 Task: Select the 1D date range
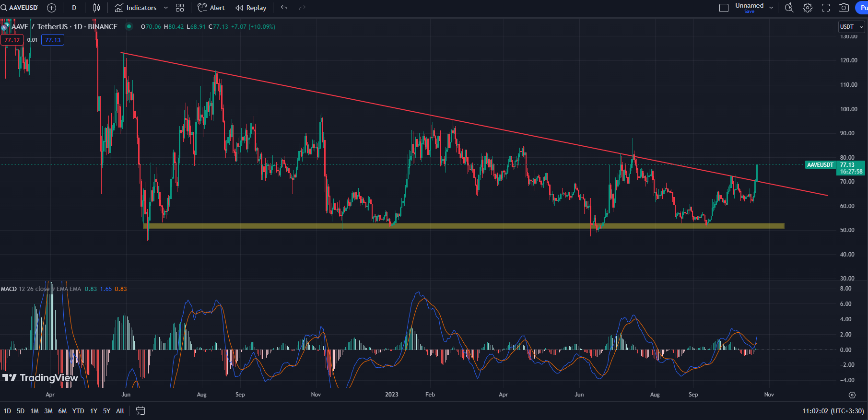coord(7,411)
